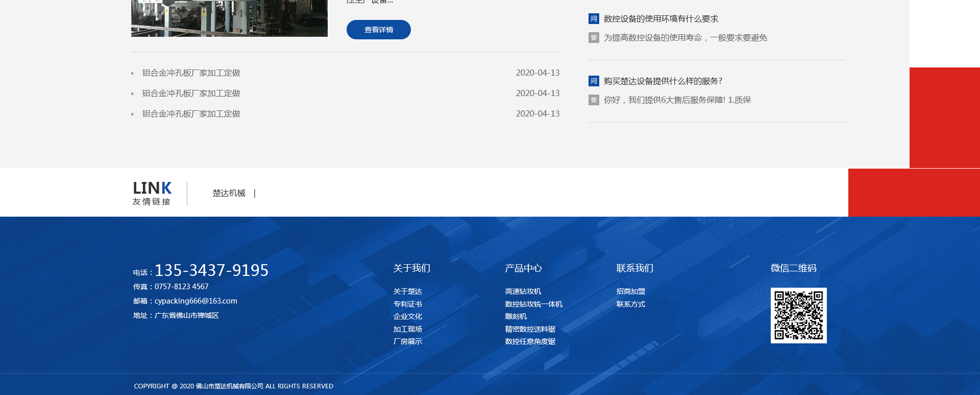Select 数控钻攻铣一体机 product link
Screen dimensions: 980x395
tap(533, 304)
